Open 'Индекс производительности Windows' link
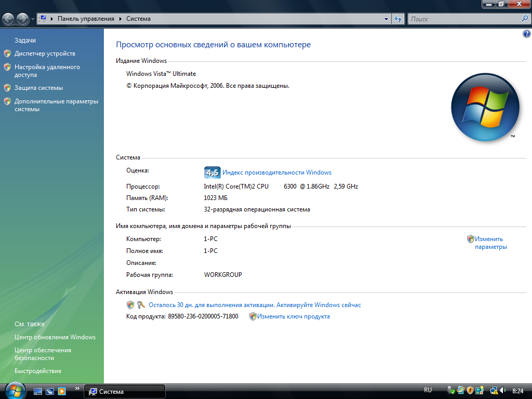 tap(277, 172)
